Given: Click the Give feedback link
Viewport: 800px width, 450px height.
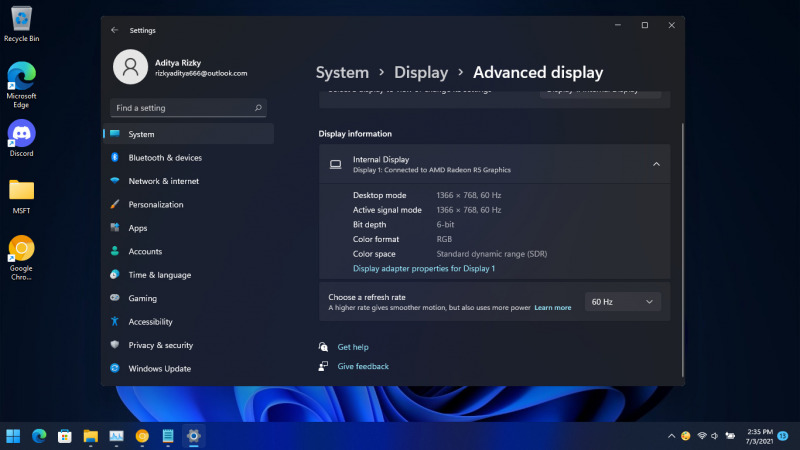Looking at the screenshot, I should [x=363, y=366].
